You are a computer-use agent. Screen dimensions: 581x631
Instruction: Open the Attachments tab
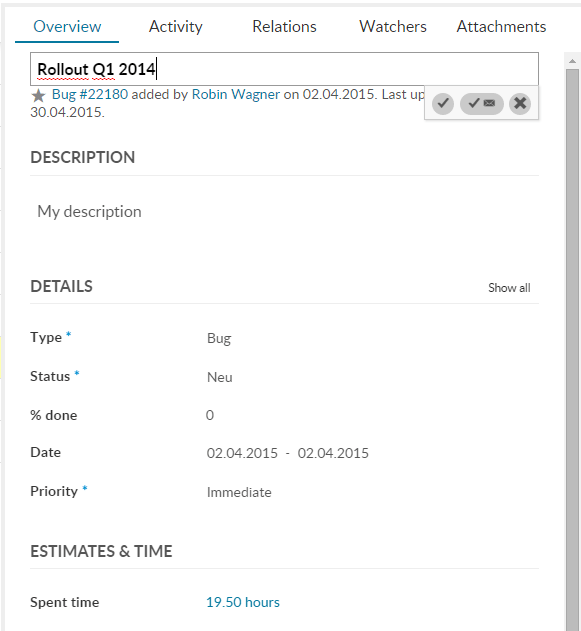click(x=501, y=27)
